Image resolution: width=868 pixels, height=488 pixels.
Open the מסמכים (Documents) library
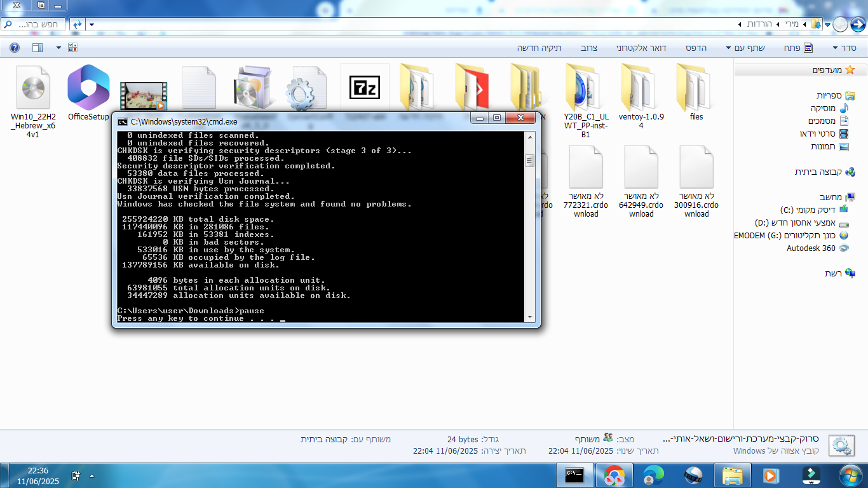[x=830, y=121]
